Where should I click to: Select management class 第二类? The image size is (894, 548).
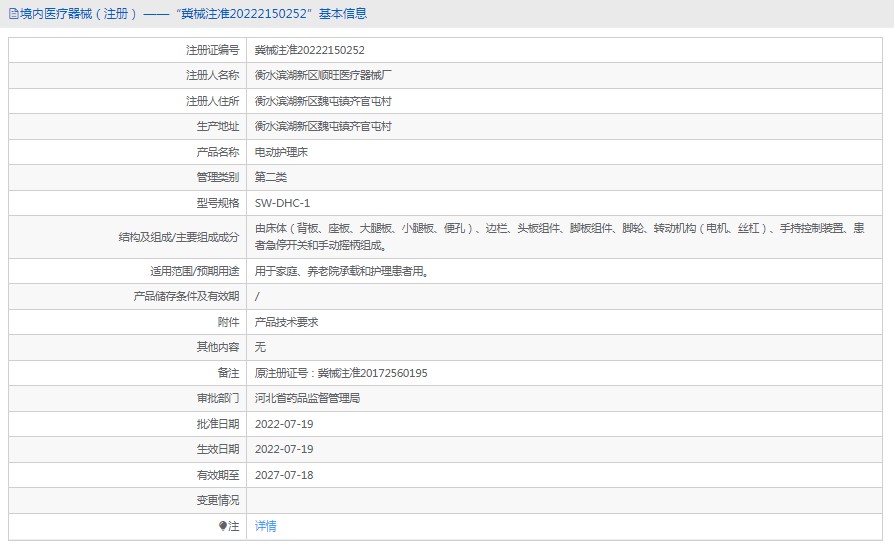[x=270, y=177]
